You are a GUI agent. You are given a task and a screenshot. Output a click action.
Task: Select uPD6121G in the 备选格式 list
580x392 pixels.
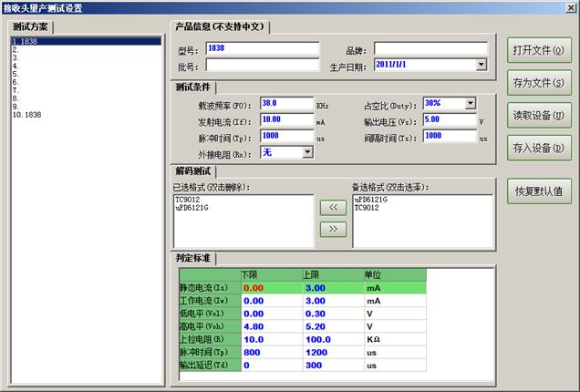(x=371, y=200)
